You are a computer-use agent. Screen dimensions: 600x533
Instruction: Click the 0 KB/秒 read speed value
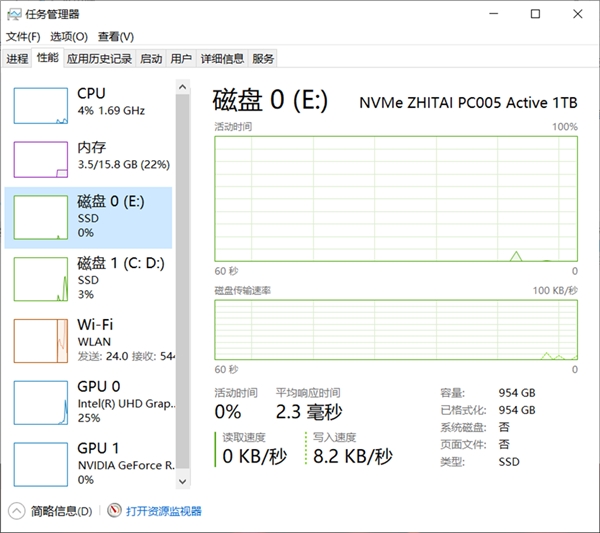pyautogui.click(x=254, y=456)
